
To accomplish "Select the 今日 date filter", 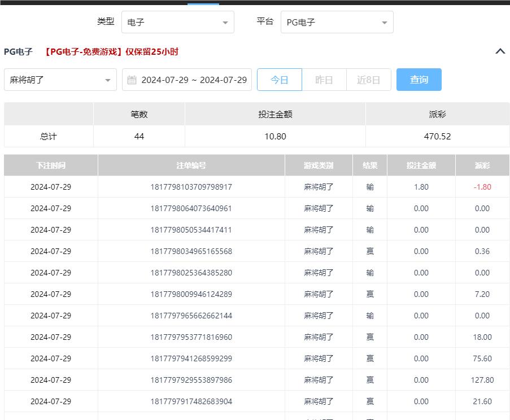I will (280, 80).
